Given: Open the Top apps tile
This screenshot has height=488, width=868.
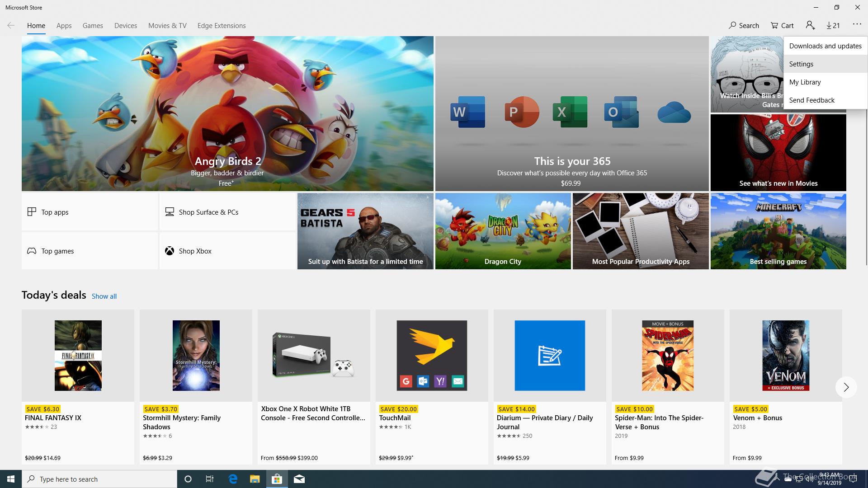Looking at the screenshot, I should pyautogui.click(x=90, y=212).
